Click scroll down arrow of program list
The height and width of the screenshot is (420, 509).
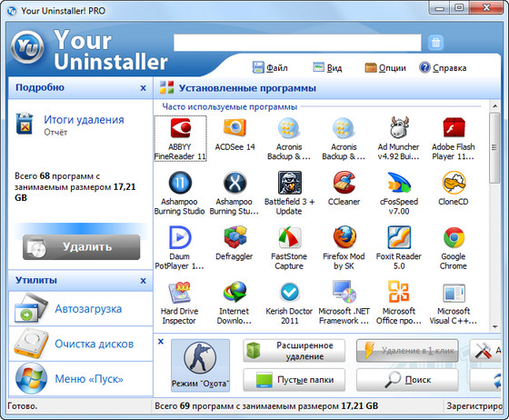(495, 327)
